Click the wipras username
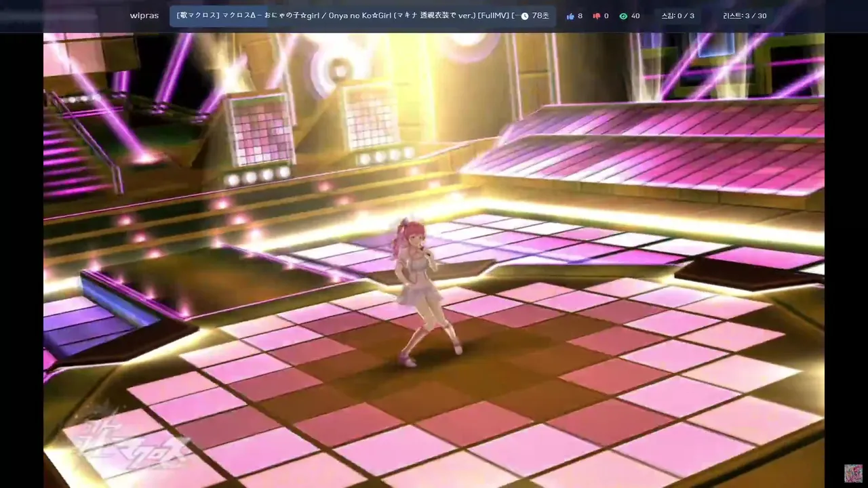868x488 pixels. [144, 16]
